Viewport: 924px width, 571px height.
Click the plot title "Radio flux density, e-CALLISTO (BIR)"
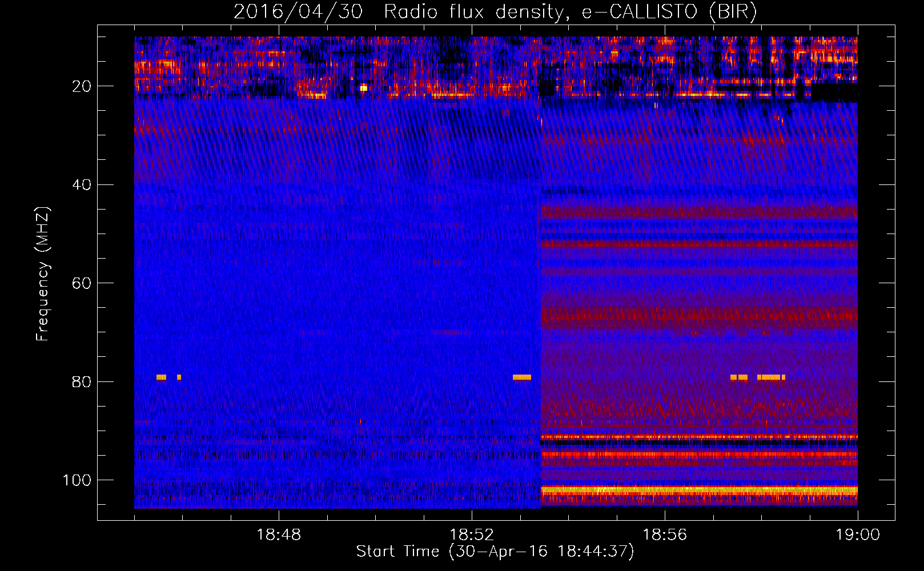coord(571,12)
